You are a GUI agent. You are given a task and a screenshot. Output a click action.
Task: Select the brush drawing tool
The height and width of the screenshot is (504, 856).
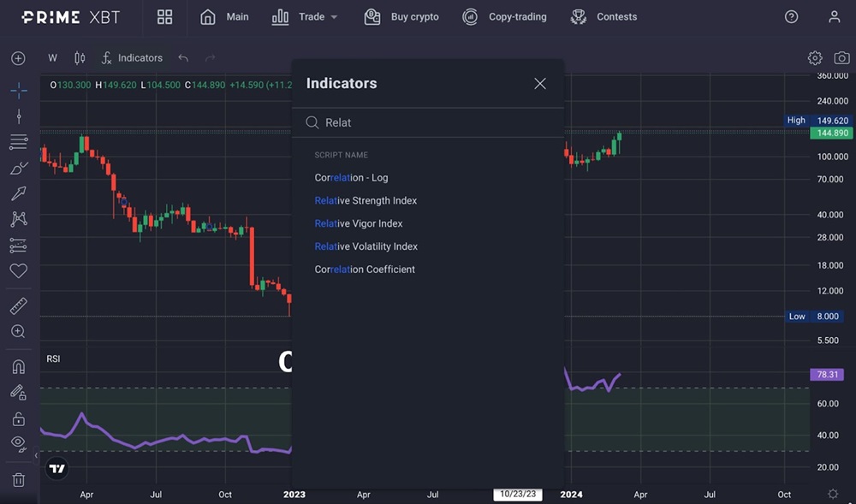click(18, 169)
